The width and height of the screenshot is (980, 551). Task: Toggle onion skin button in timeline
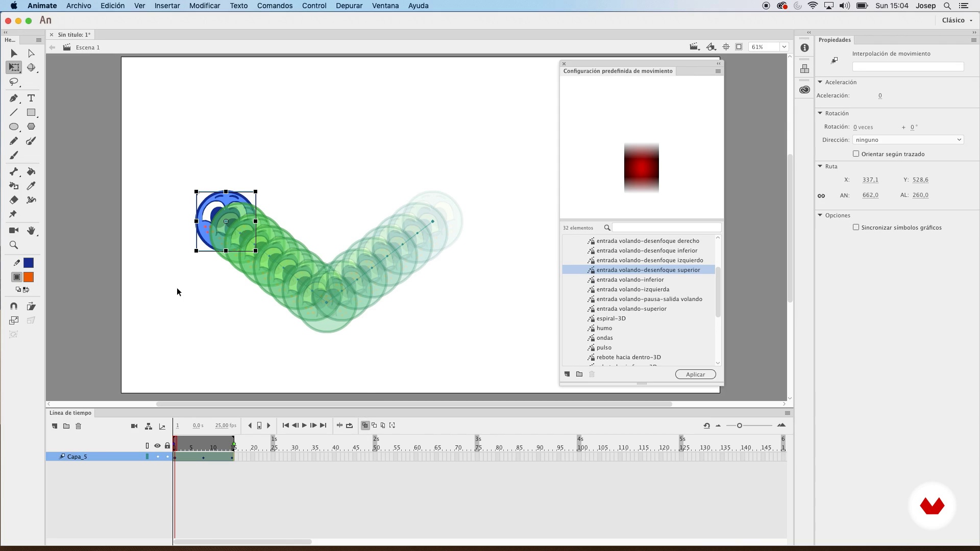[365, 425]
